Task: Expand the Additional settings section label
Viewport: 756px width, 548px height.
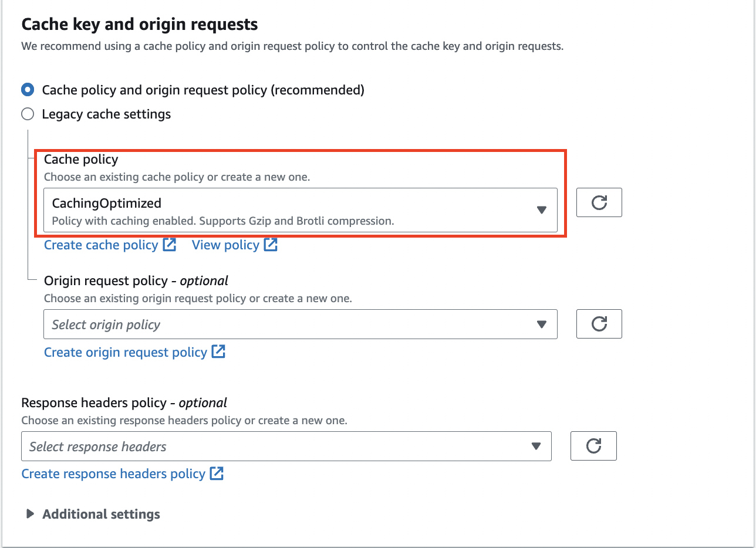Action: point(101,514)
